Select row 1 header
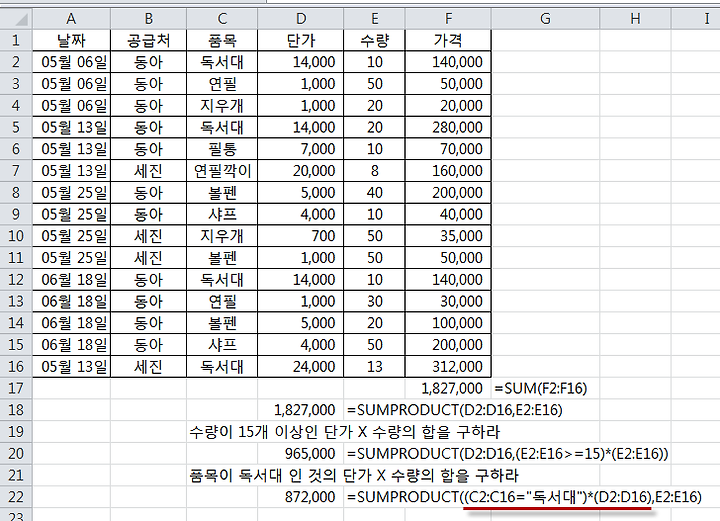 [16, 40]
